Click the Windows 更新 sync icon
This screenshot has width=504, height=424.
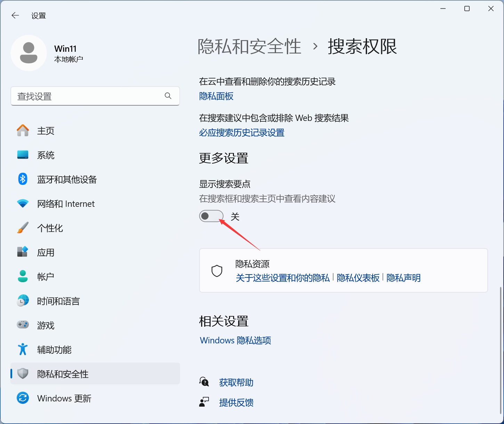tap(23, 398)
